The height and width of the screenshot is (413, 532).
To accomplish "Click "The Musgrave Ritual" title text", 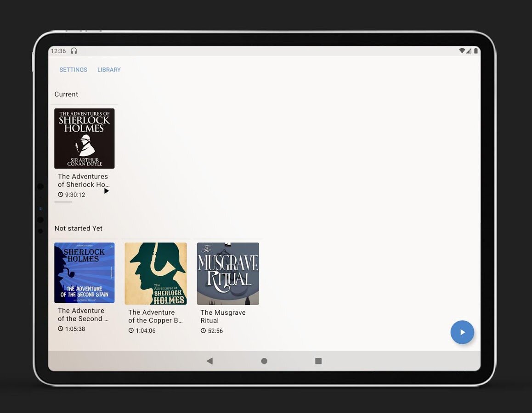I will (x=223, y=317).
